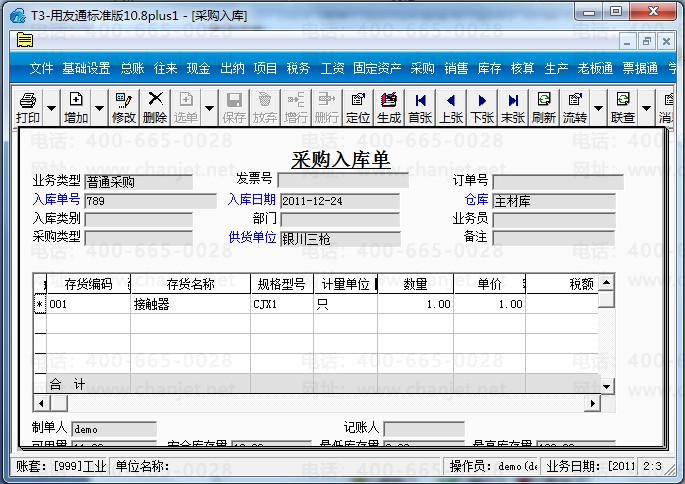This screenshot has height=484, width=685.
Task: Open the 采购 menu
Action: coord(422,68)
